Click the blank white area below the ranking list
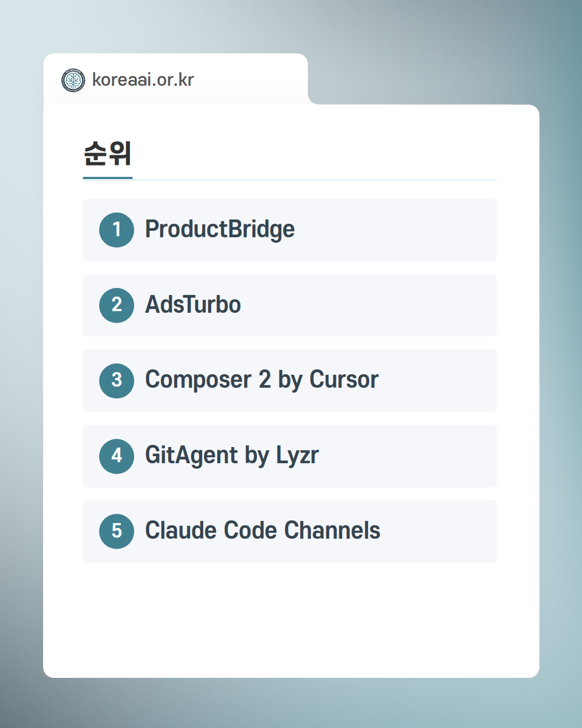 point(291,620)
